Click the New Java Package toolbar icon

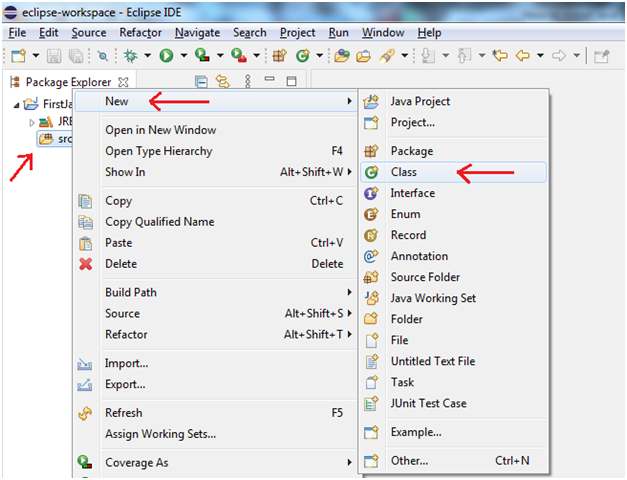280,56
